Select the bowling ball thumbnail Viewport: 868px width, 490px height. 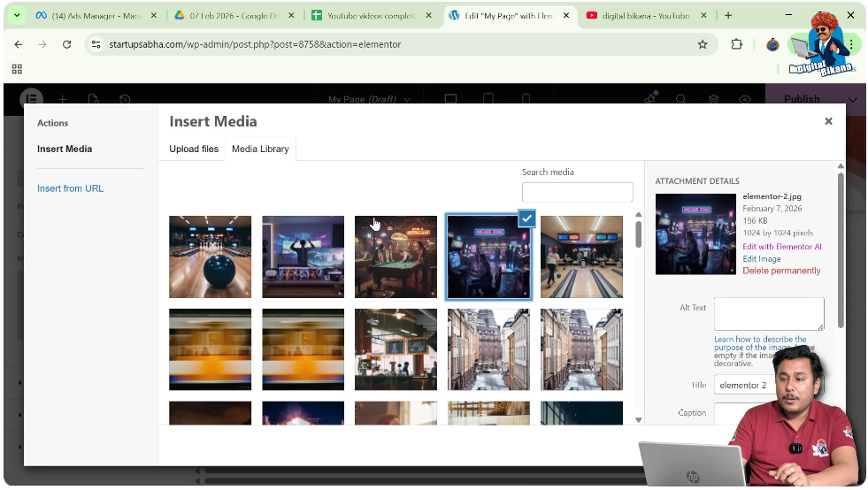click(211, 256)
